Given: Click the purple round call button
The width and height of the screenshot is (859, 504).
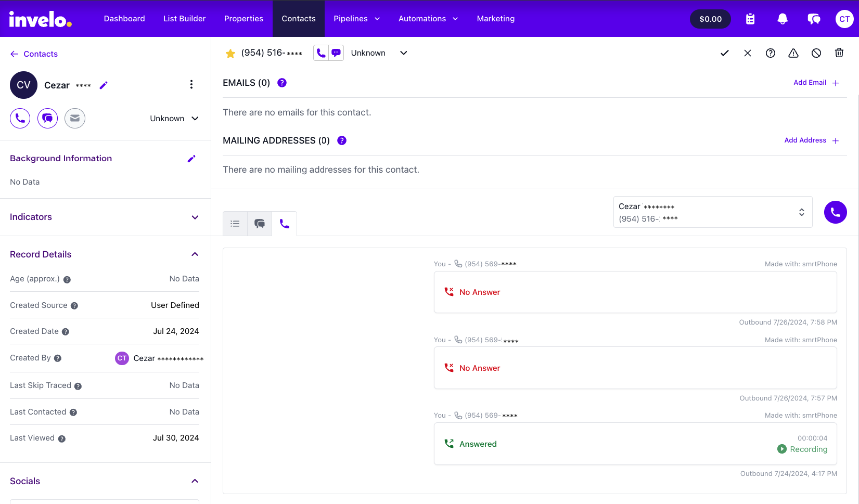Looking at the screenshot, I should 835,212.
